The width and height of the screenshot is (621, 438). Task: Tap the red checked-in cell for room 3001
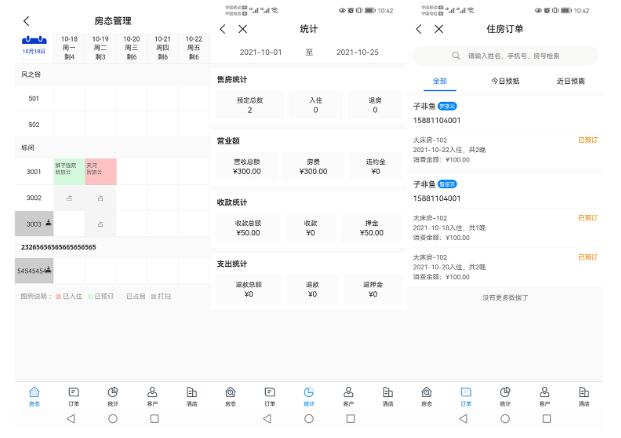pyautogui.click(x=100, y=171)
